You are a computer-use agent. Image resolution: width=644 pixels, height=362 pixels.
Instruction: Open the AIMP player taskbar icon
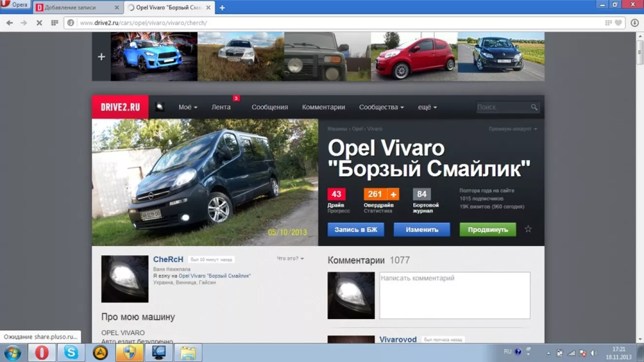click(101, 353)
